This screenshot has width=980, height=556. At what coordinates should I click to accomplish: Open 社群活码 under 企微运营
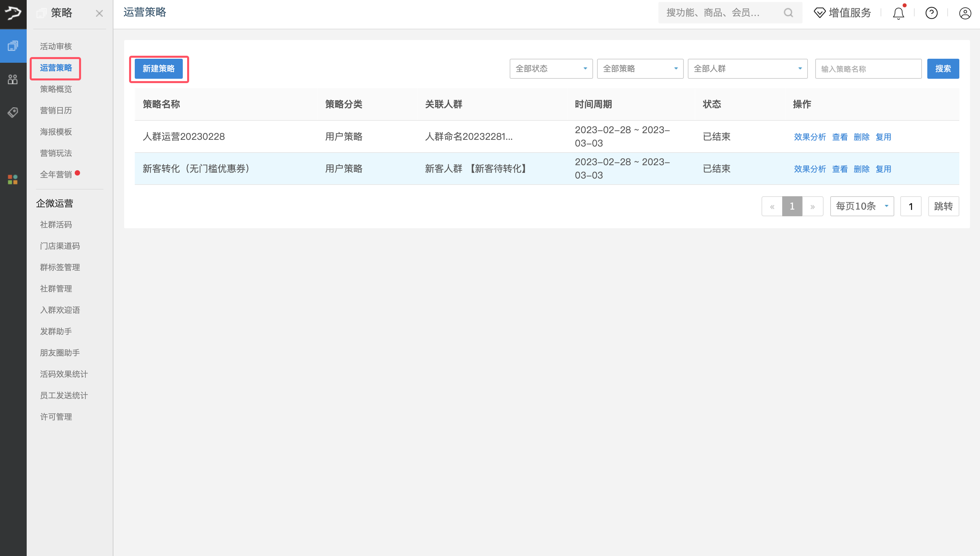tap(56, 225)
